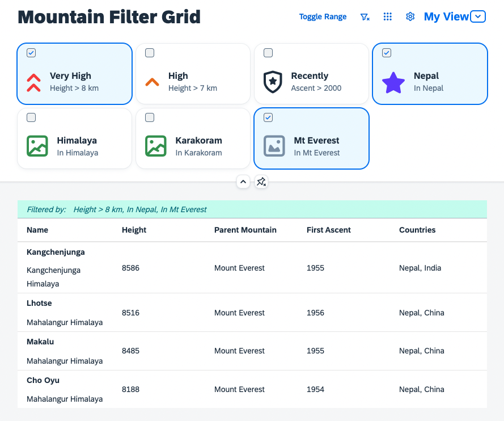Viewport: 504px width, 421px height.
Task: Click the Countries column header
Action: pyautogui.click(x=417, y=230)
